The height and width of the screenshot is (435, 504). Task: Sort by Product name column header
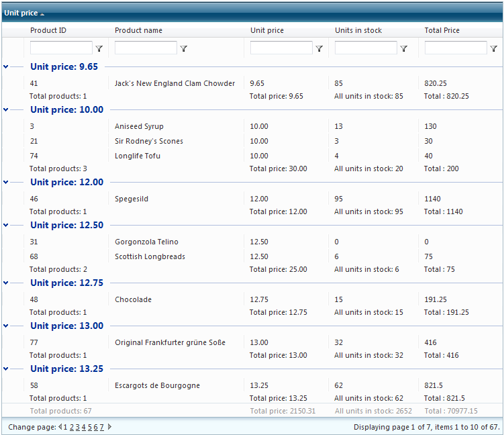tap(138, 30)
